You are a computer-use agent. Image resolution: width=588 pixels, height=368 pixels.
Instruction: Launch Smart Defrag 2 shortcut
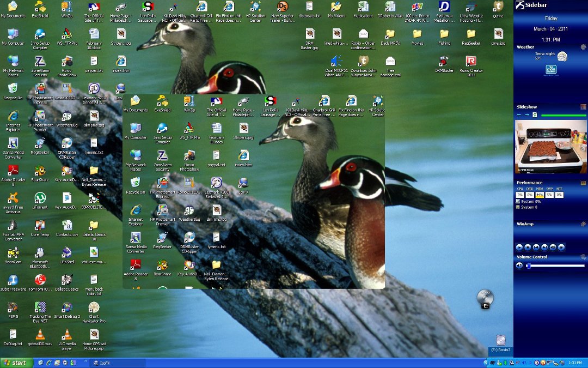tap(67, 307)
